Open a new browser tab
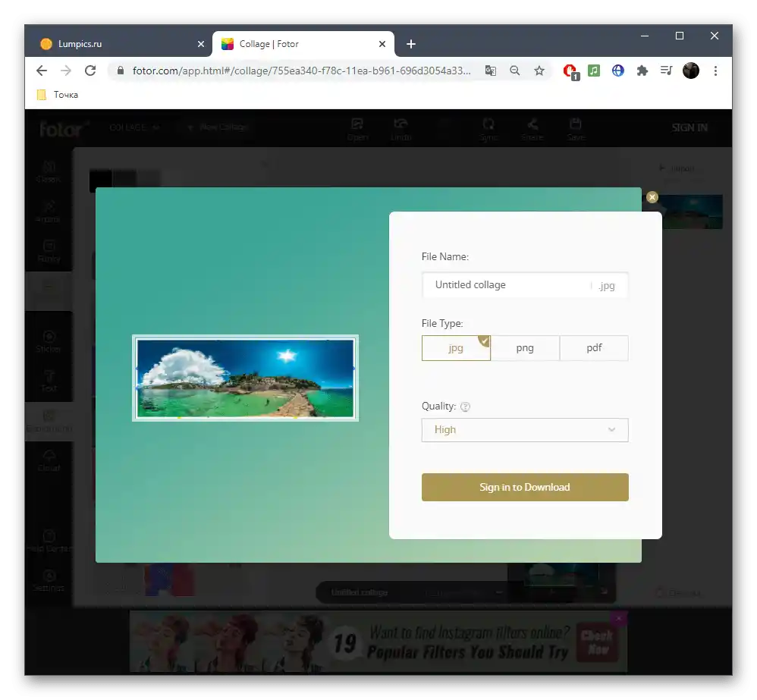This screenshot has width=757, height=700. (x=411, y=44)
